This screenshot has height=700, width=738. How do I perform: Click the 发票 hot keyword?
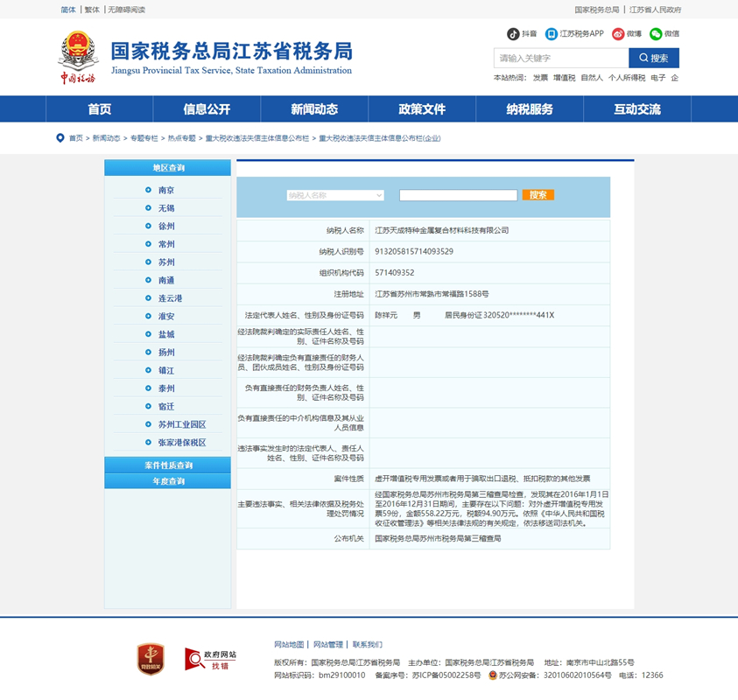(540, 78)
